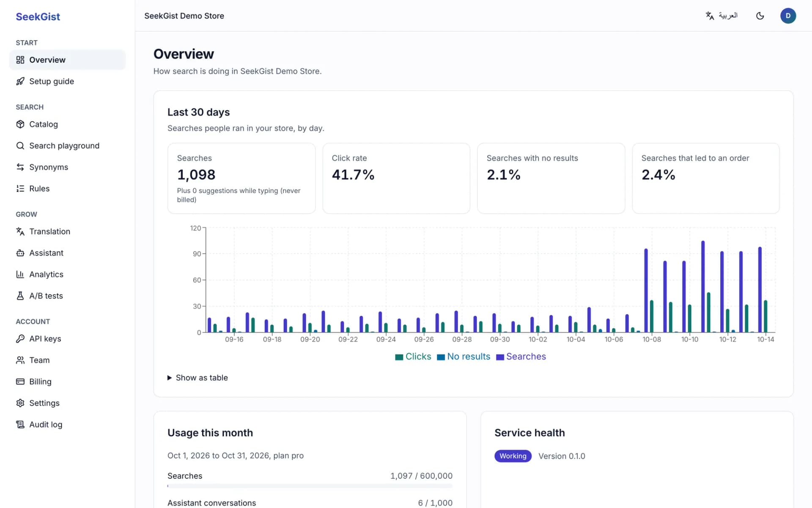The height and width of the screenshot is (508, 812).
Task: Click the SeekGist Demo Store title
Action: tap(184, 16)
